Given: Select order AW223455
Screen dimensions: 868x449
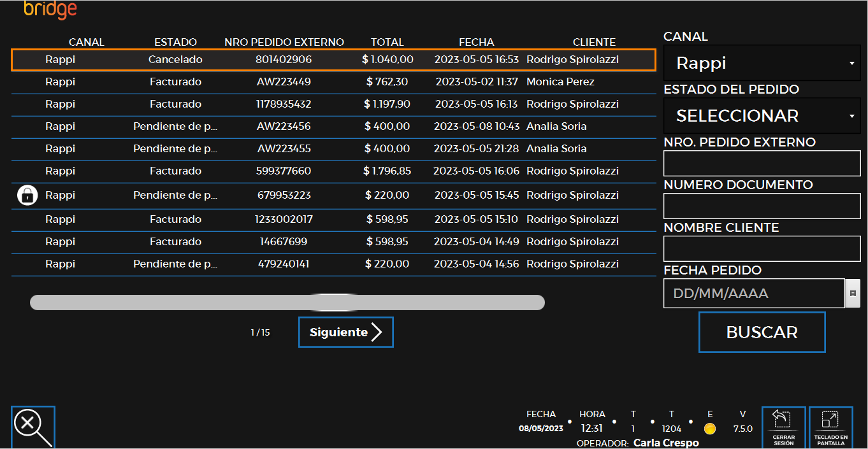Looking at the screenshot, I should click(284, 148).
